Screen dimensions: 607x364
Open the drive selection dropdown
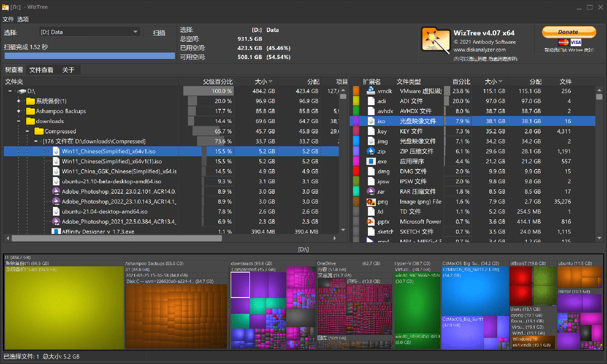[x=135, y=32]
